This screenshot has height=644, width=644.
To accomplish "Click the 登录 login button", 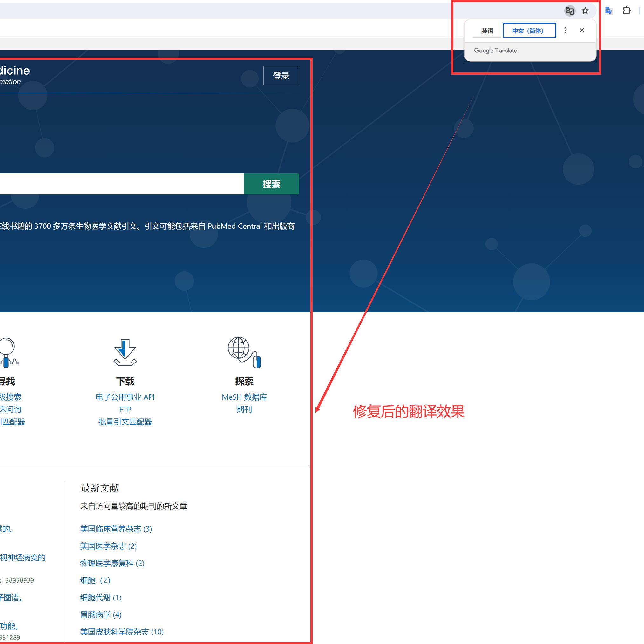I will click(281, 76).
